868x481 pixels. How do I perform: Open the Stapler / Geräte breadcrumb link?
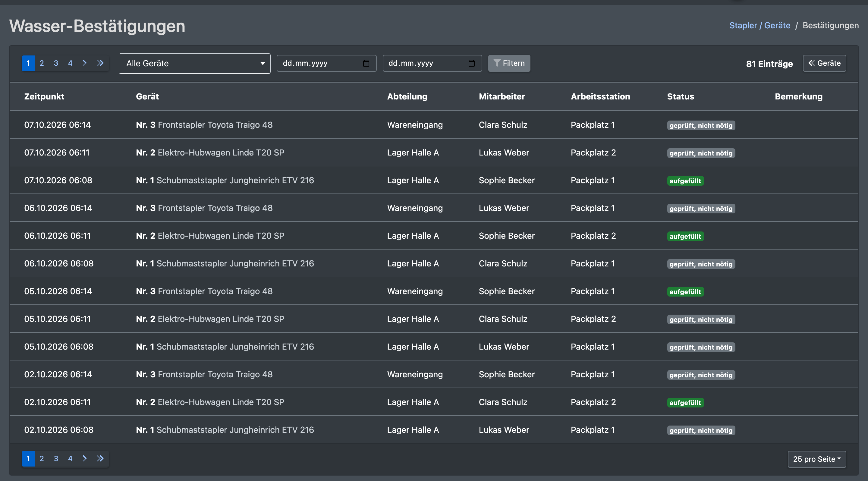(x=759, y=25)
